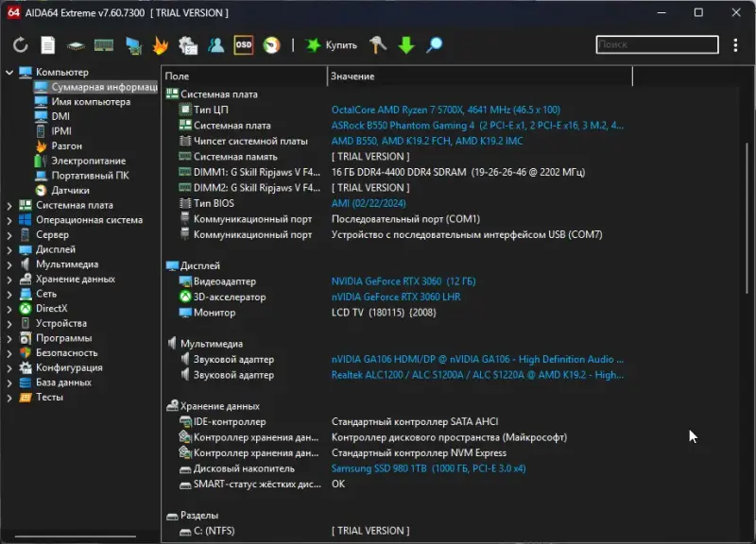Open NVIDIA GeForce RTX 3060 (12 ГБ) link
The width and height of the screenshot is (756, 544).
pos(404,281)
